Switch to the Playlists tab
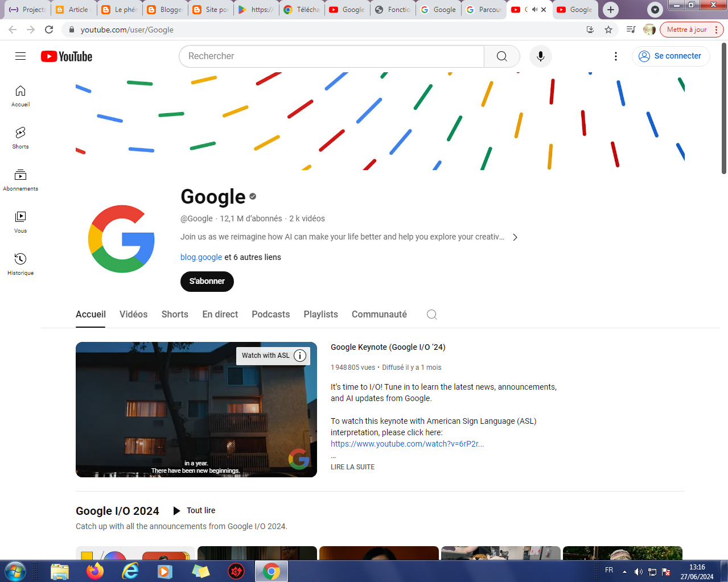 tap(320, 315)
